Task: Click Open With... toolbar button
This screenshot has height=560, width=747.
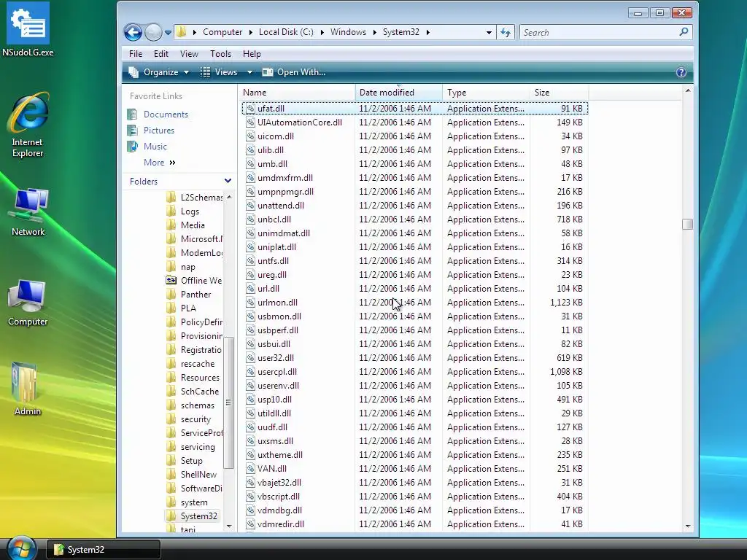Action: click(x=294, y=72)
